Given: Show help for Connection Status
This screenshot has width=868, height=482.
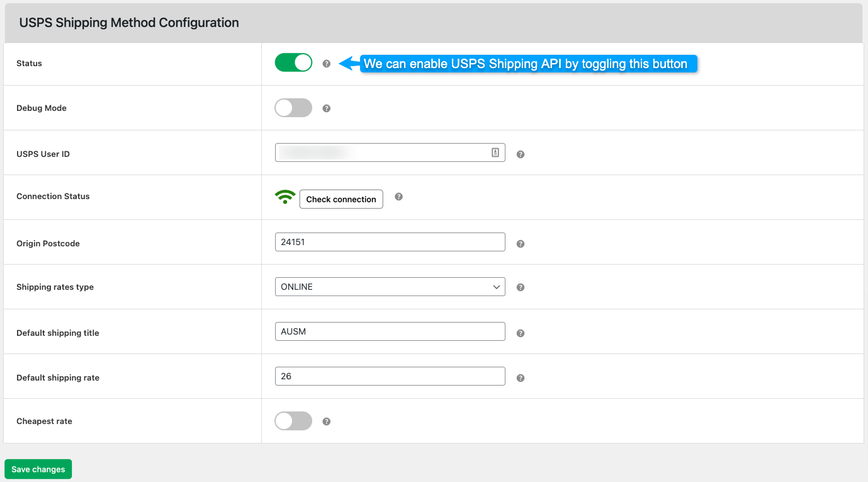Looking at the screenshot, I should coord(398,197).
